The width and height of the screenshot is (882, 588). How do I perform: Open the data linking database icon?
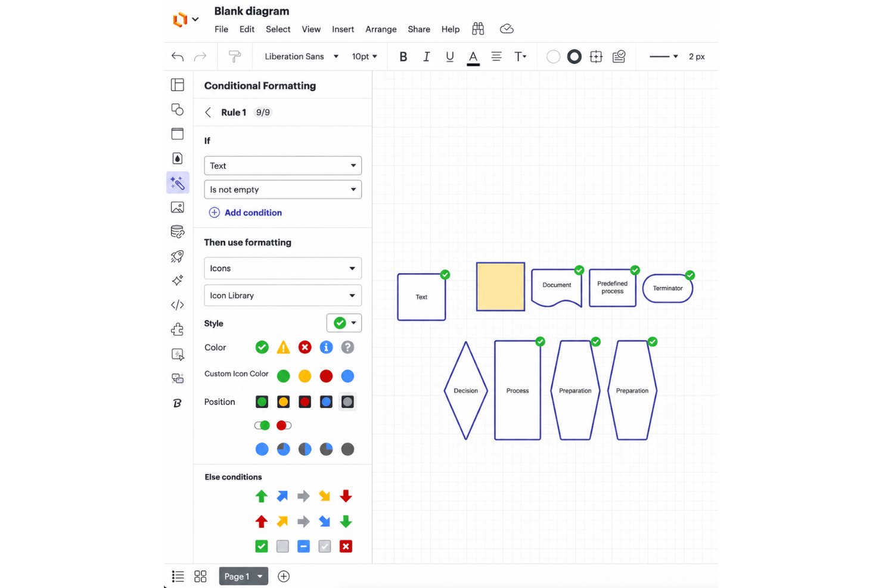[x=178, y=232]
